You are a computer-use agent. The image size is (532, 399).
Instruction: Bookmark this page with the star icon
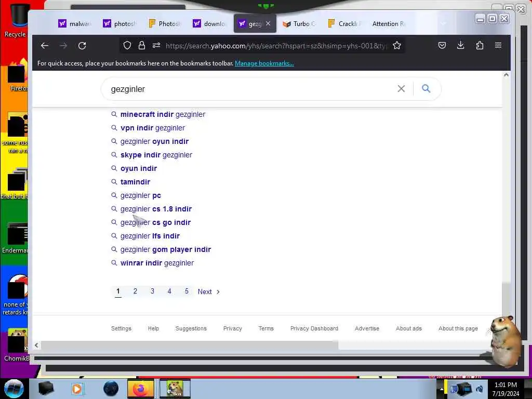click(x=396, y=46)
